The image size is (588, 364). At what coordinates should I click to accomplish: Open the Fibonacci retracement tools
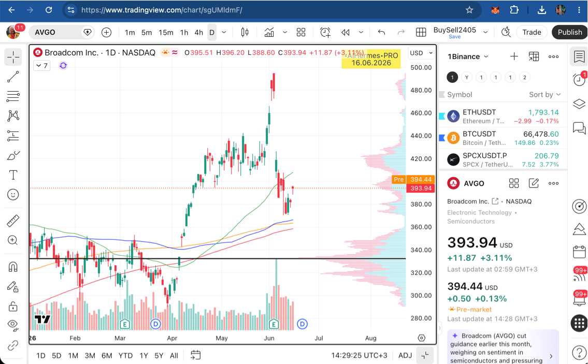[13, 96]
